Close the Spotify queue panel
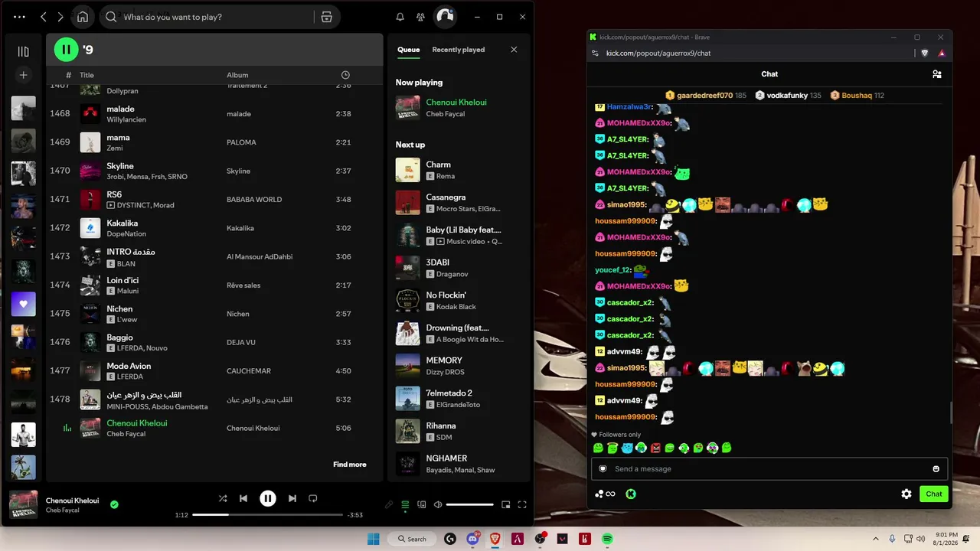 [514, 50]
